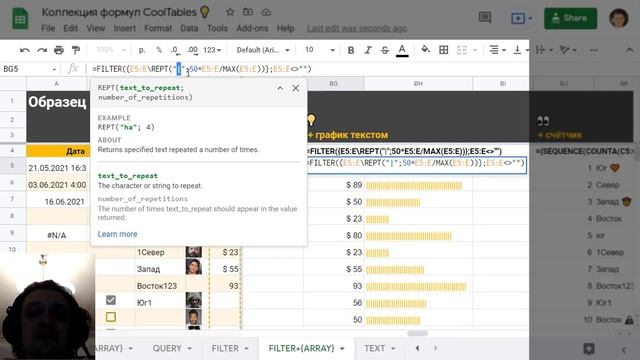Screen dimensions: 640x360
Task: Open the horizontal align options
Action: [497, 50]
